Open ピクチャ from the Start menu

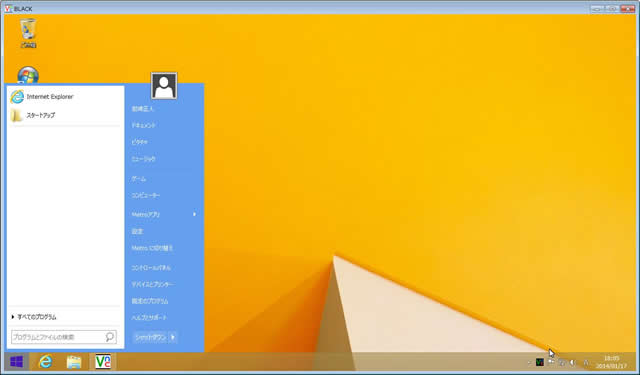pyautogui.click(x=140, y=142)
